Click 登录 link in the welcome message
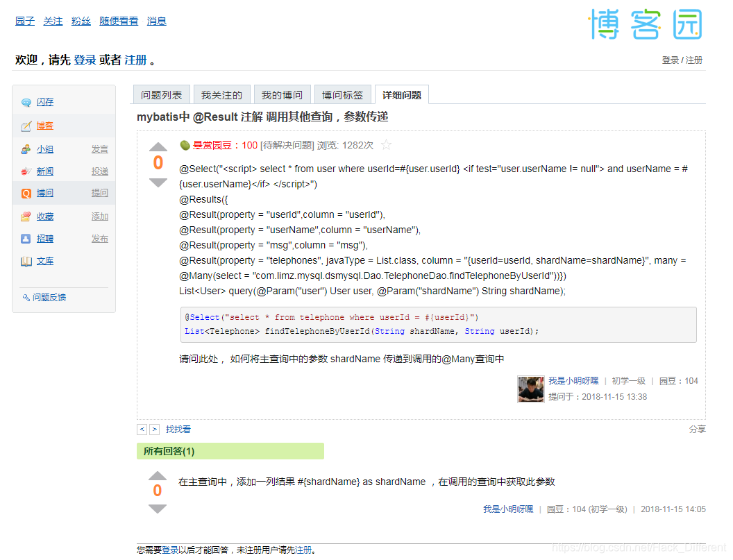Viewport: 733px width, 560px height. (85, 60)
